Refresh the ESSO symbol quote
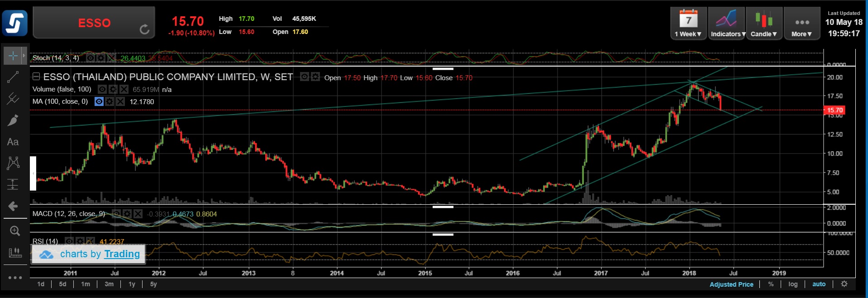Screen dimensions: 868x298 (144, 29)
